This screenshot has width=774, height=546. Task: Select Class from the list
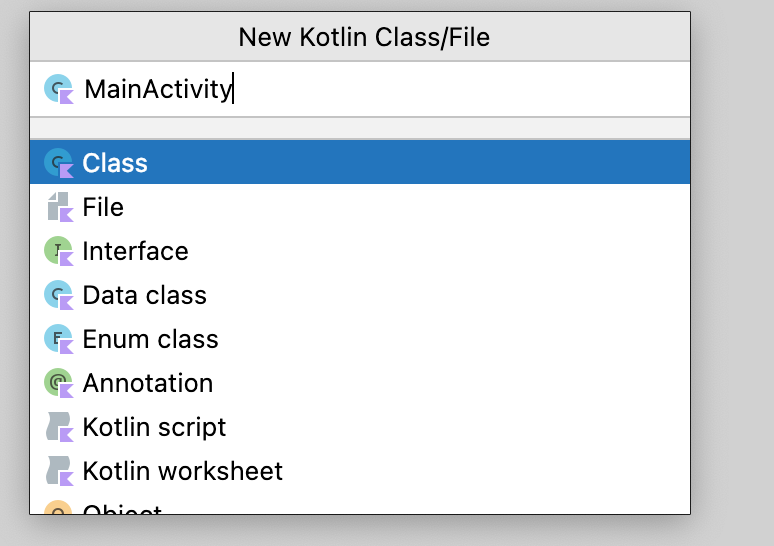(115, 163)
